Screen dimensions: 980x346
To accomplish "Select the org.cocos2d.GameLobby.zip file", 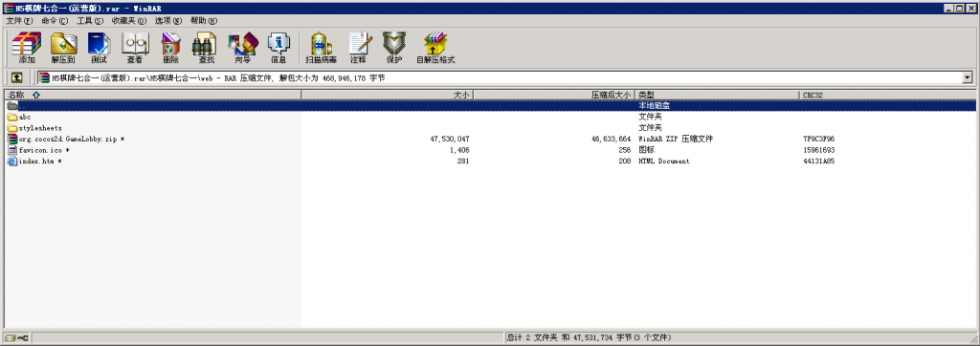I will pos(66,139).
